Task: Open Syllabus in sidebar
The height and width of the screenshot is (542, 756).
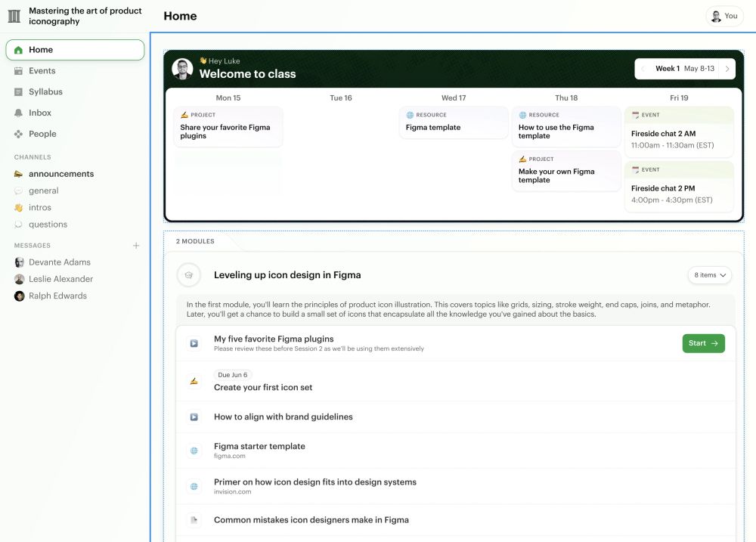Action: pos(75,92)
